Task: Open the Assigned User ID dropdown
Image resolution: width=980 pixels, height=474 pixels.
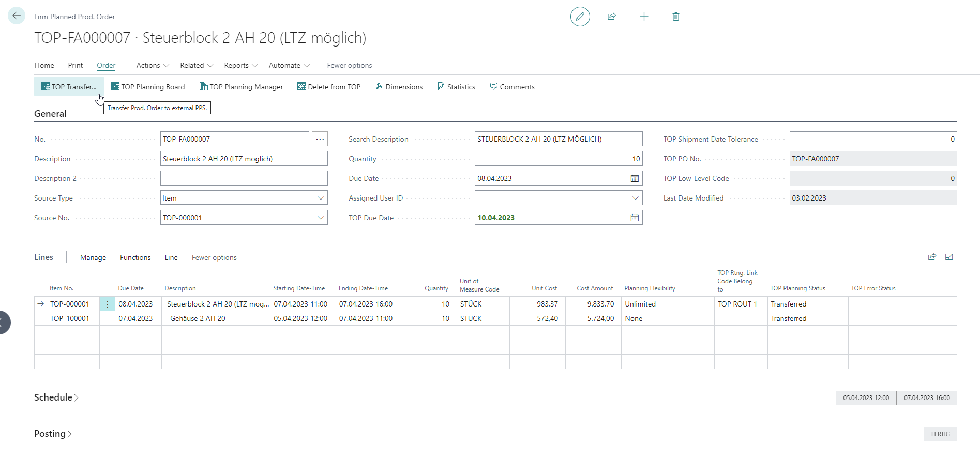Action: (635, 198)
